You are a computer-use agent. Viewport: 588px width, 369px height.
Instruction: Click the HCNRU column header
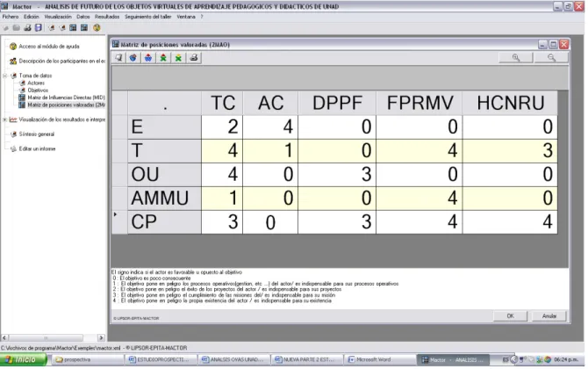[510, 103]
